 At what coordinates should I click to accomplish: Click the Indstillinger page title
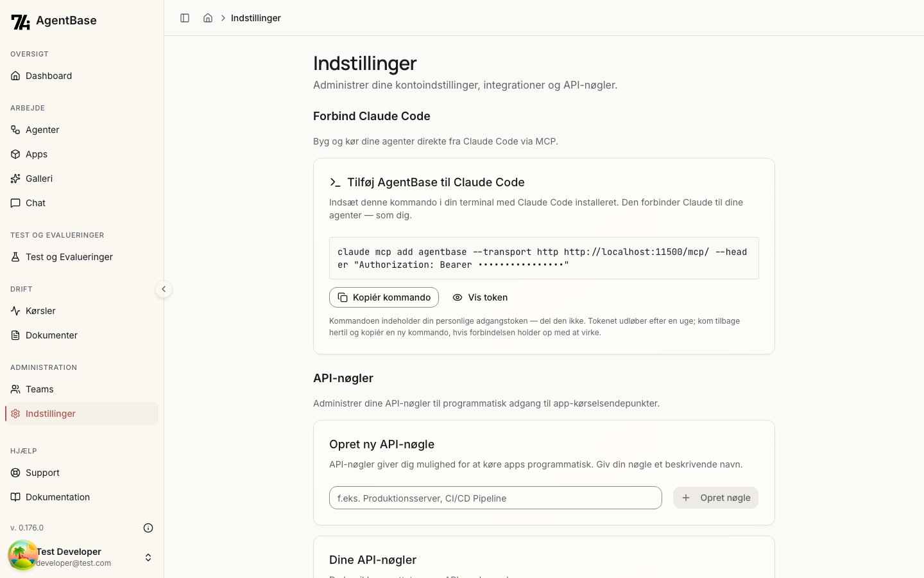[x=365, y=64]
